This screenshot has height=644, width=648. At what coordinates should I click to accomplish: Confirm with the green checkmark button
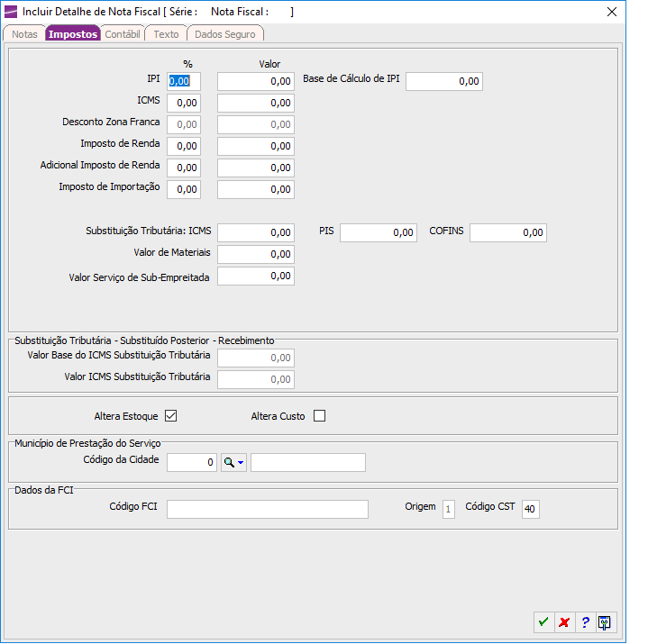click(x=543, y=621)
